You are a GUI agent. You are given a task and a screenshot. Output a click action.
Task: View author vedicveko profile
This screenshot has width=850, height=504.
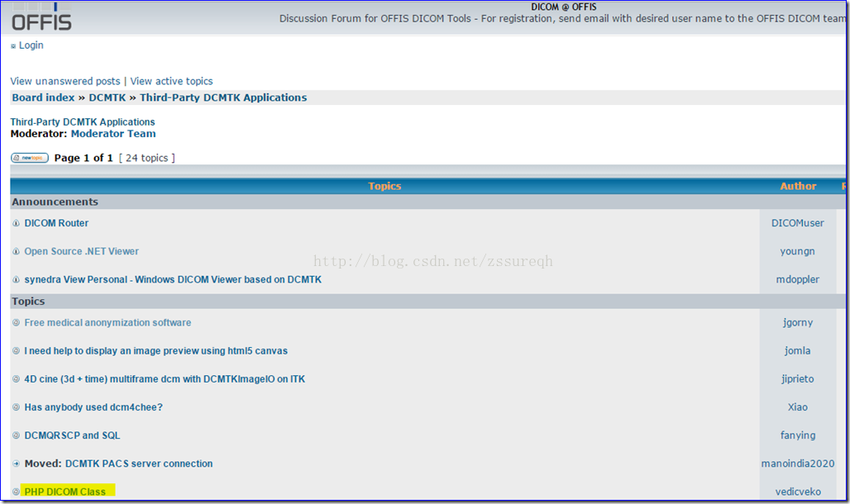797,492
